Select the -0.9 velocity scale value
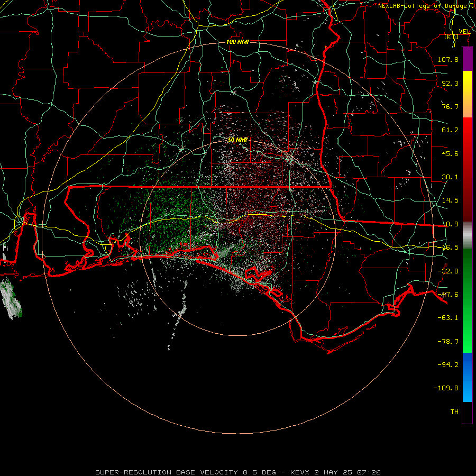476x476 pixels. pyautogui.click(x=450, y=224)
